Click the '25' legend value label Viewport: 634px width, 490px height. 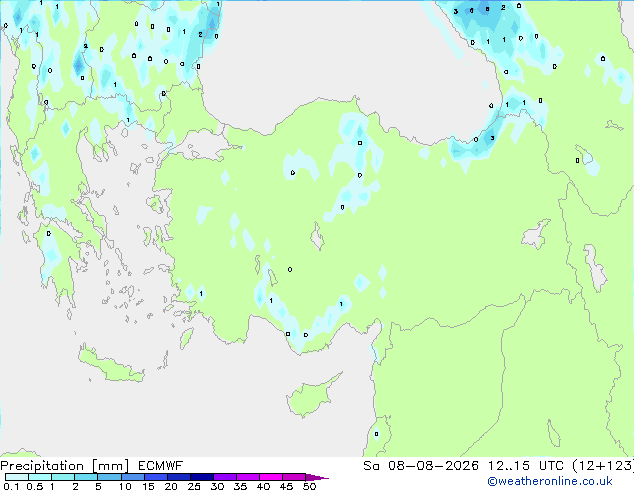194,486
